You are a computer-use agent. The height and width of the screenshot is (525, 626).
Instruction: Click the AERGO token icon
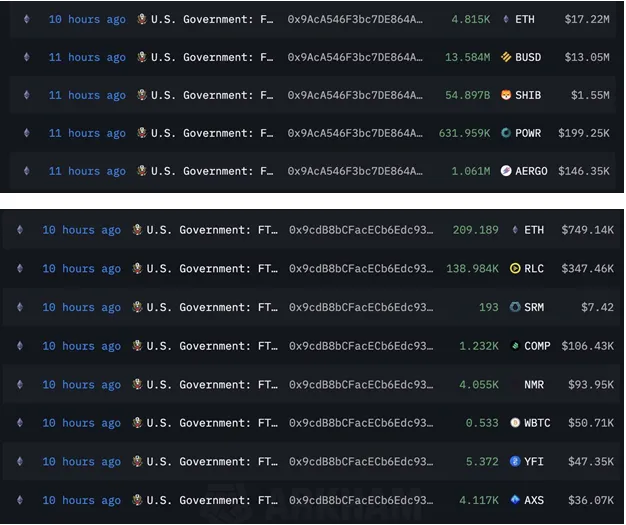tap(506, 171)
